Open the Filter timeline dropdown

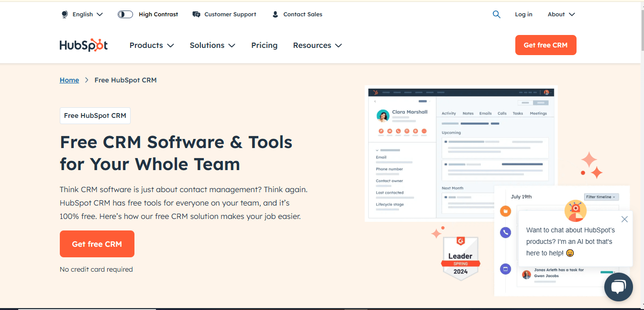pos(601,196)
